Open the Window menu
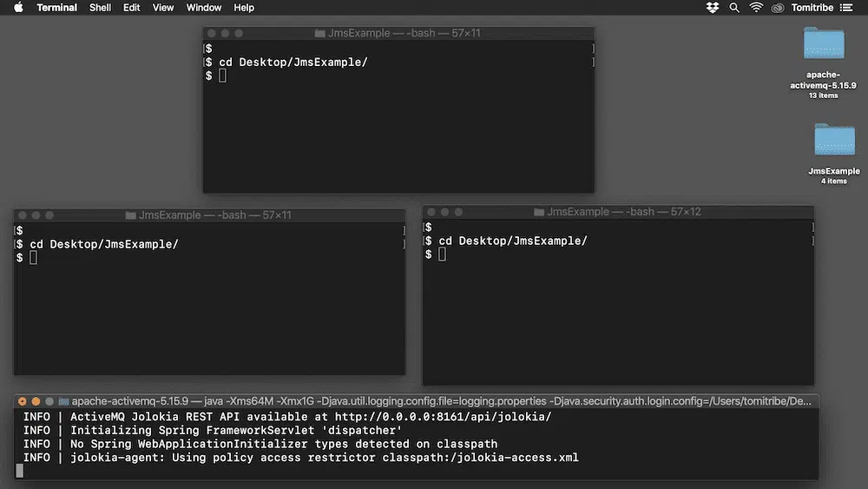This screenshot has height=489, width=868. [x=204, y=8]
